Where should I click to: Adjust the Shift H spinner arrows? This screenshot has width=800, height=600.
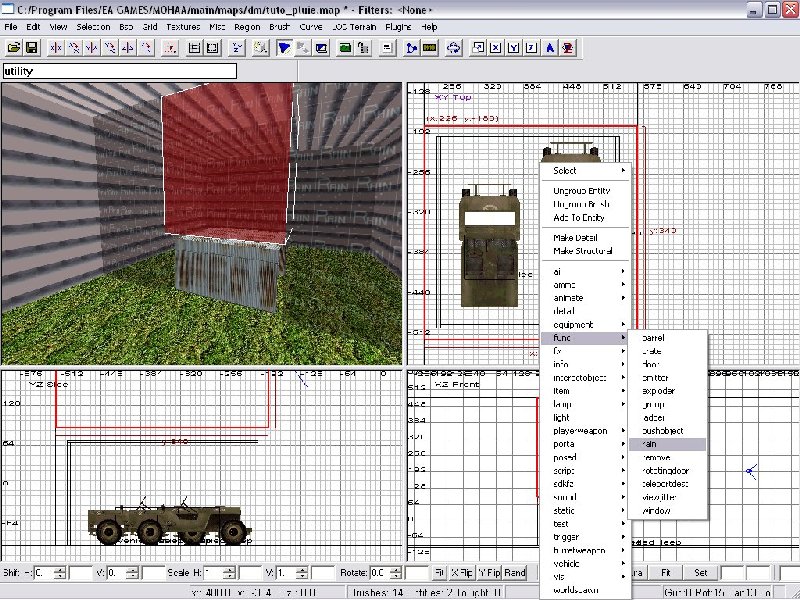tap(60, 572)
